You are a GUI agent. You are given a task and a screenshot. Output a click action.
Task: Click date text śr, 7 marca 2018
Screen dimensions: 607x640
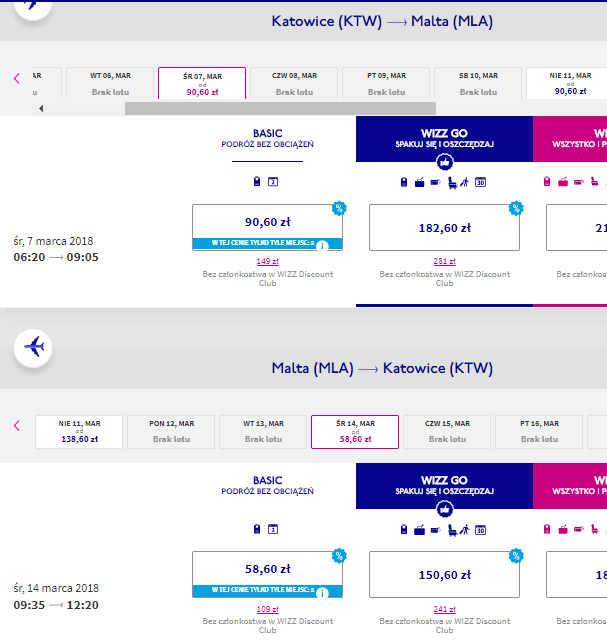coord(53,241)
